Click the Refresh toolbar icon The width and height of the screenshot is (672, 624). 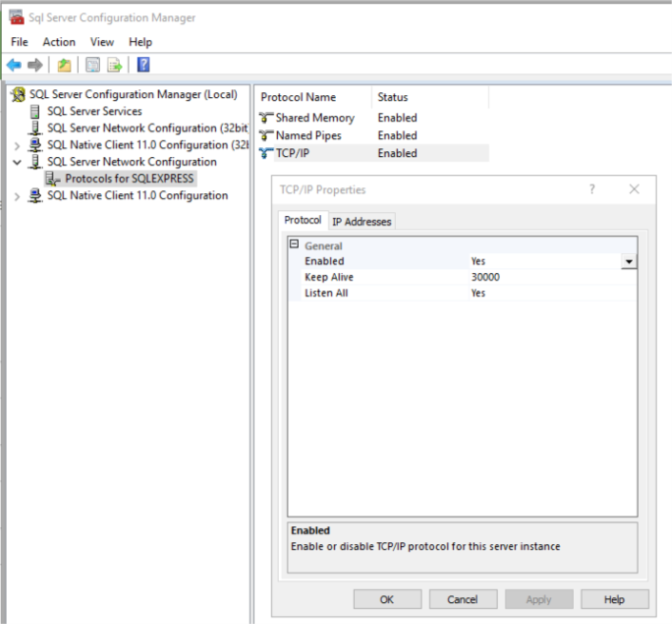tap(92, 65)
